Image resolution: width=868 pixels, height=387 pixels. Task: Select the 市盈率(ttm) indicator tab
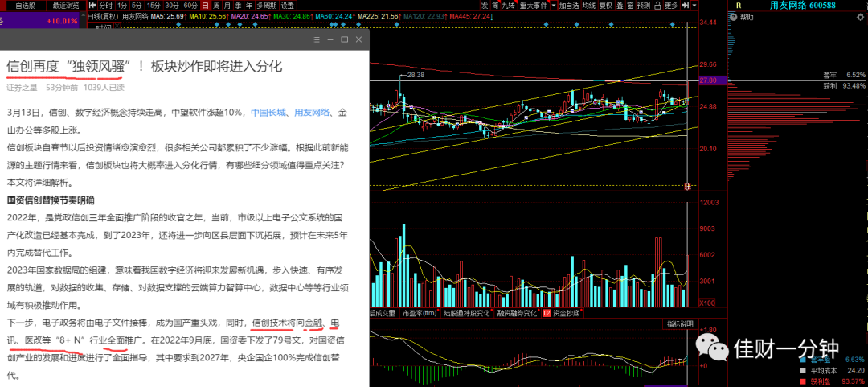419,313
